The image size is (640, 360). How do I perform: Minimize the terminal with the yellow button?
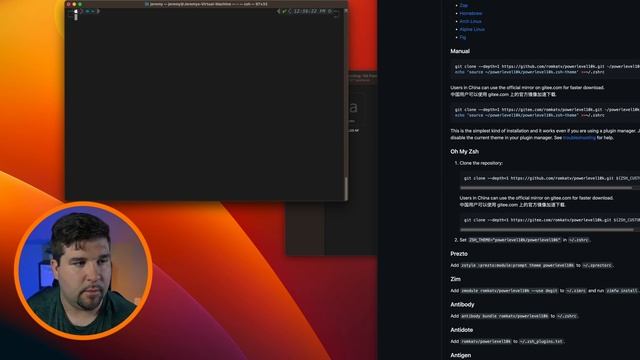coord(74,4)
